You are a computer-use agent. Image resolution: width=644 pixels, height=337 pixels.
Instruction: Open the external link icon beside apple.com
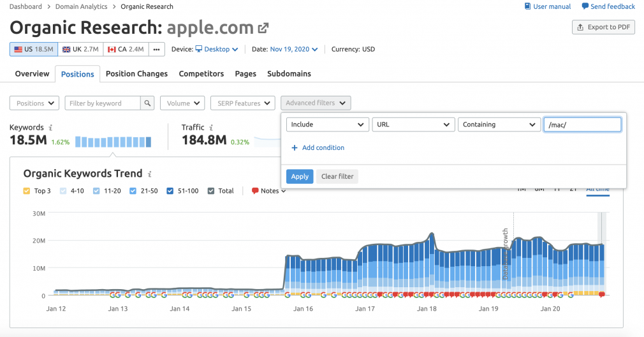coord(263,28)
